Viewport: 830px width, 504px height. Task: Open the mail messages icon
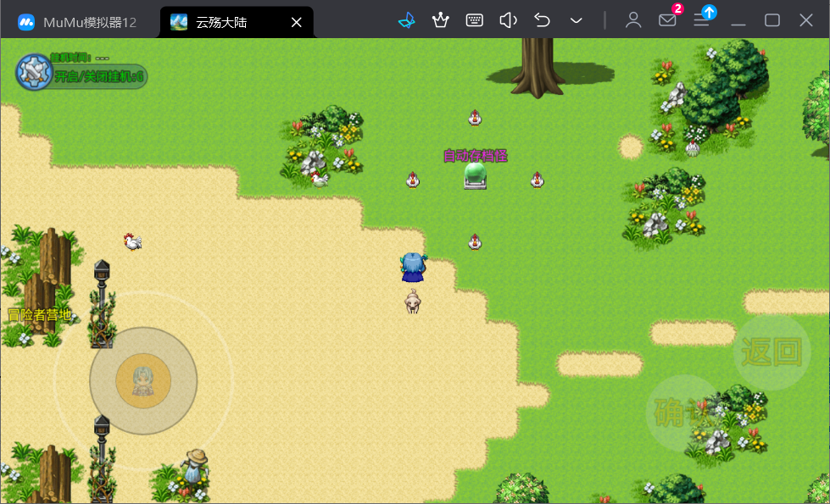[667, 20]
